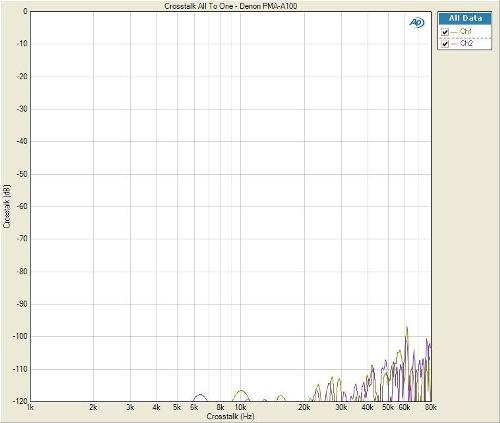The image size is (500, 423).
Task: Select the graph title Crosstalk All To One
Action: [x=230, y=6]
